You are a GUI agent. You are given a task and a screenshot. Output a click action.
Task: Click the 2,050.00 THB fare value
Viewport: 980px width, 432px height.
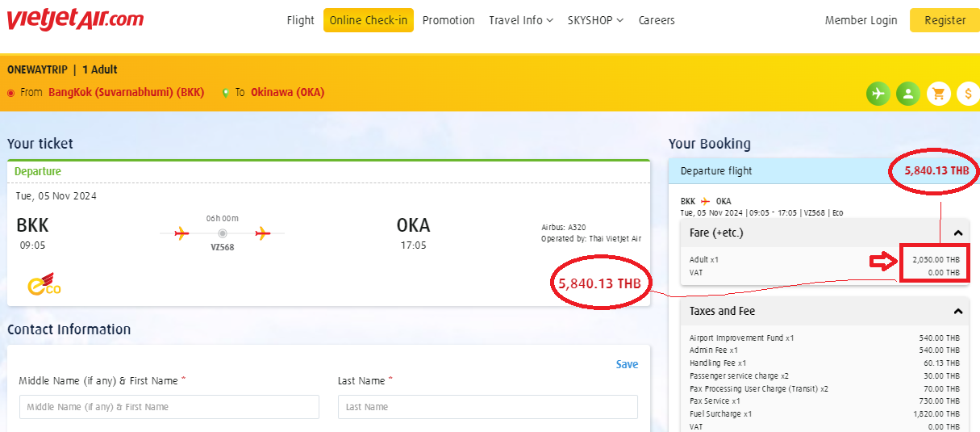tap(936, 260)
